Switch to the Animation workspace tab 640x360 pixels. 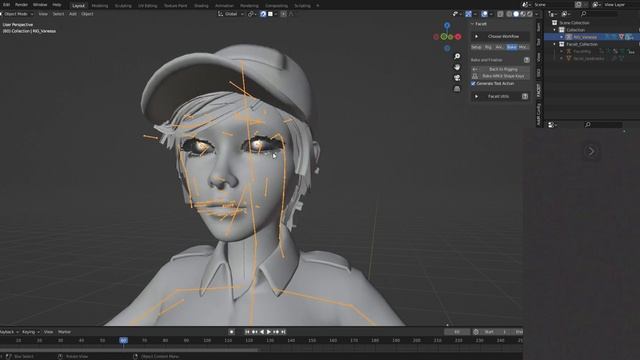click(x=224, y=6)
